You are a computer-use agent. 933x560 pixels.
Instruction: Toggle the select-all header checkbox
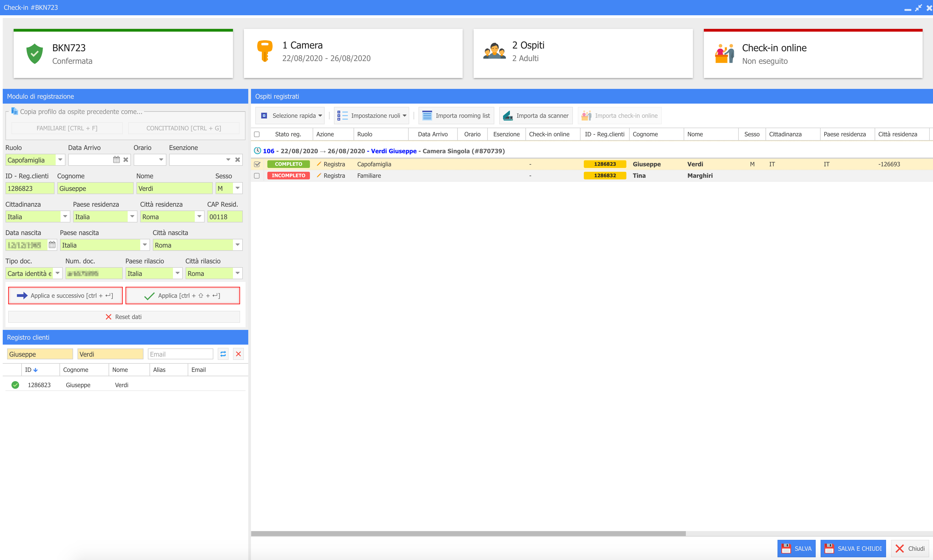pyautogui.click(x=257, y=134)
